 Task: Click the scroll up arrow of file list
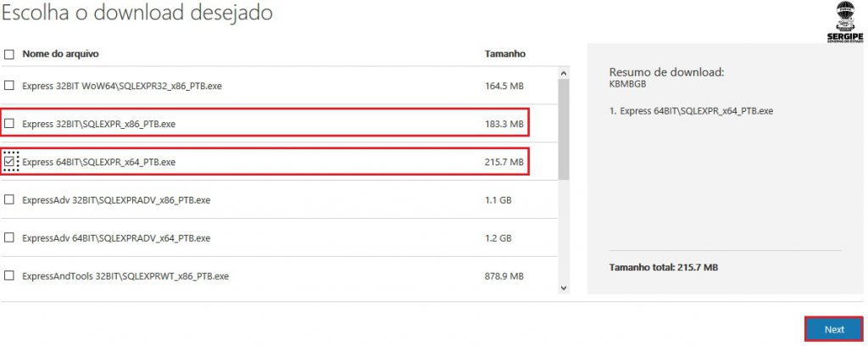tap(564, 75)
